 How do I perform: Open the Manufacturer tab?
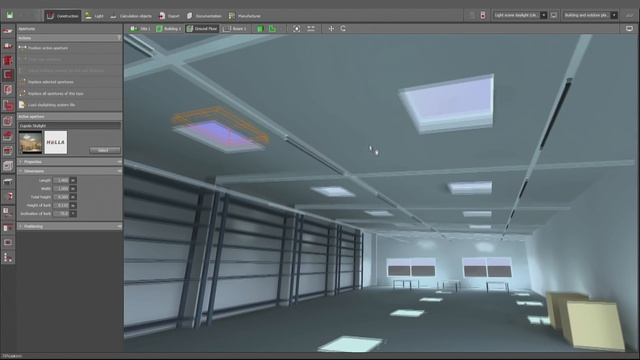[x=244, y=16]
